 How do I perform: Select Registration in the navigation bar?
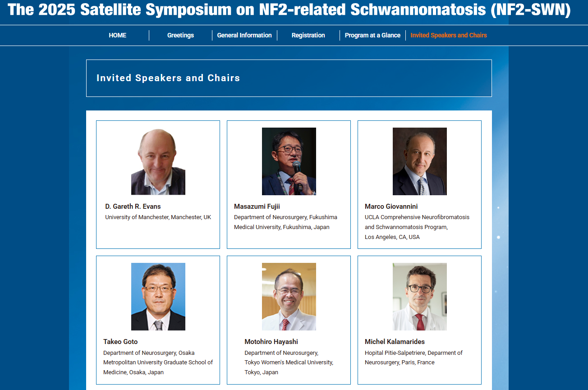(308, 35)
